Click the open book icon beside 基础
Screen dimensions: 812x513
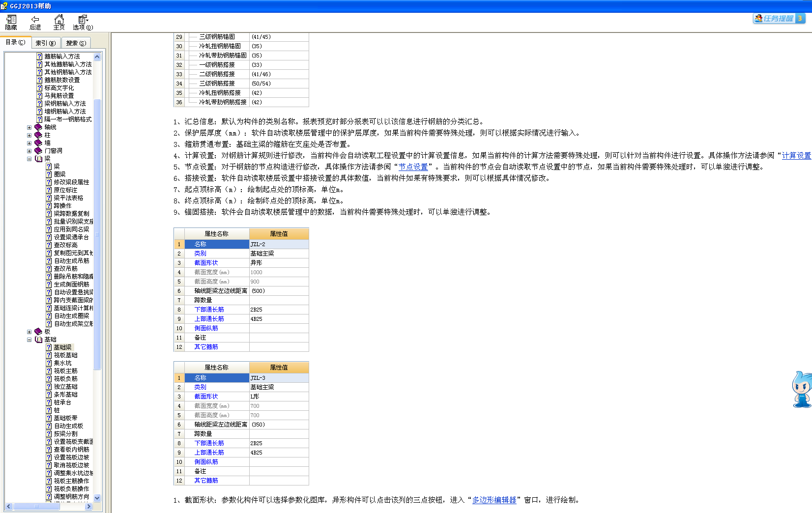pos(38,340)
